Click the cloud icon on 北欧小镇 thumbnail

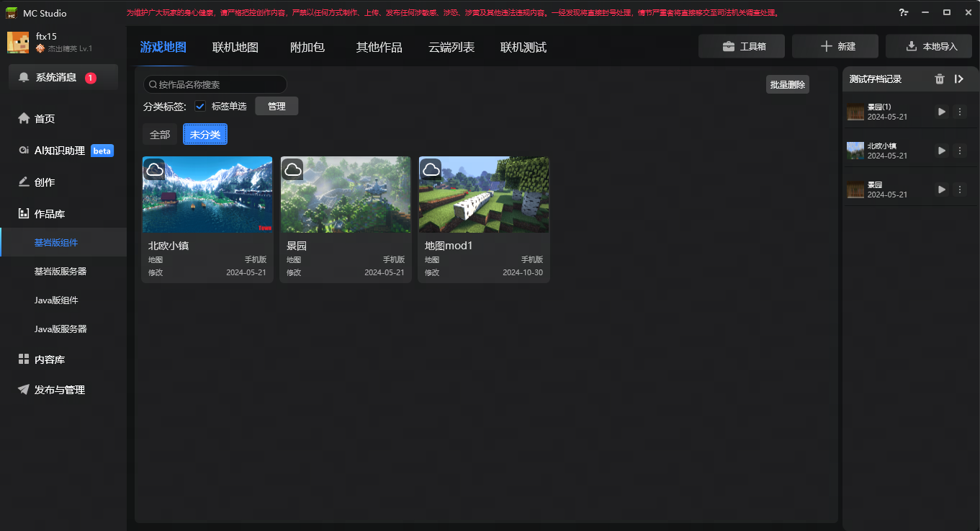point(154,169)
